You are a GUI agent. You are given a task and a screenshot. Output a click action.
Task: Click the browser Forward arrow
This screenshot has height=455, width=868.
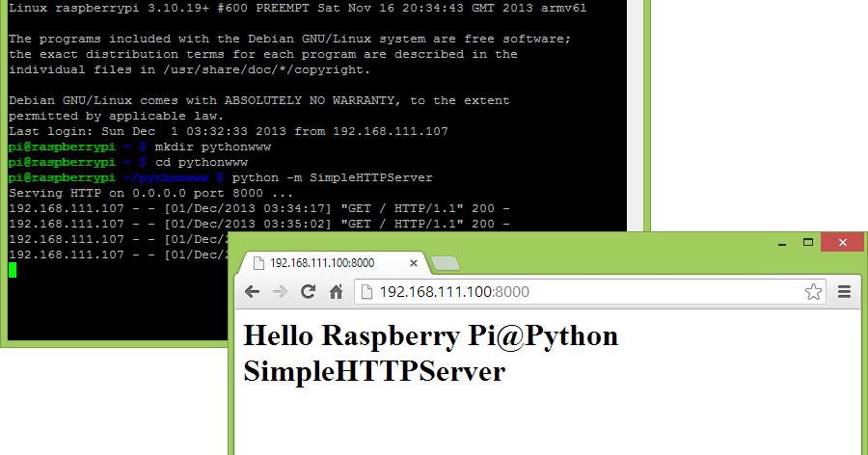280,292
